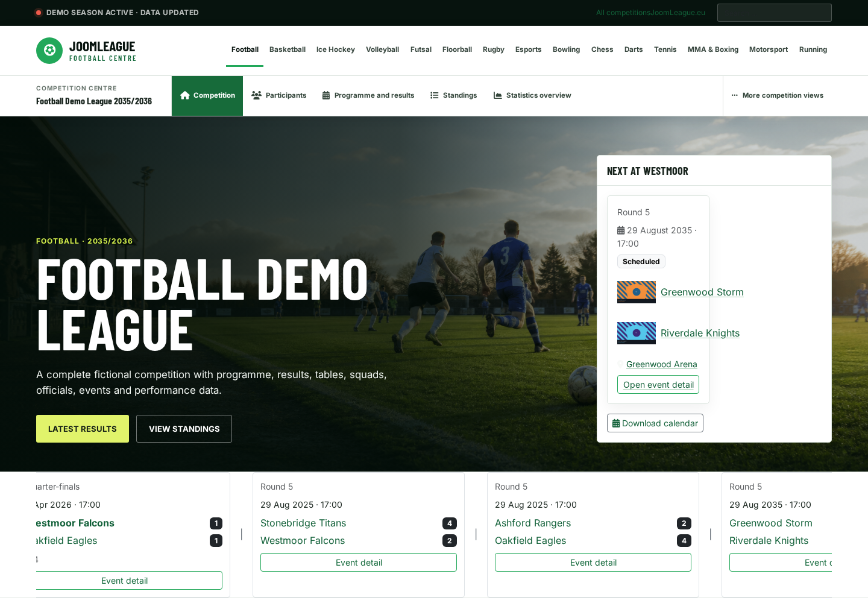Image resolution: width=868 pixels, height=603 pixels.
Task: Click the Download calendar button
Action: tap(655, 423)
